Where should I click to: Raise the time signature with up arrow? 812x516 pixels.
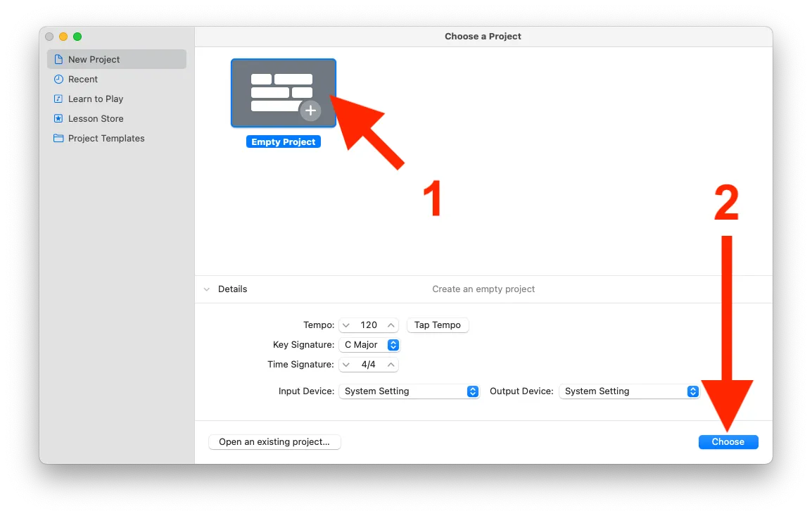coord(391,365)
